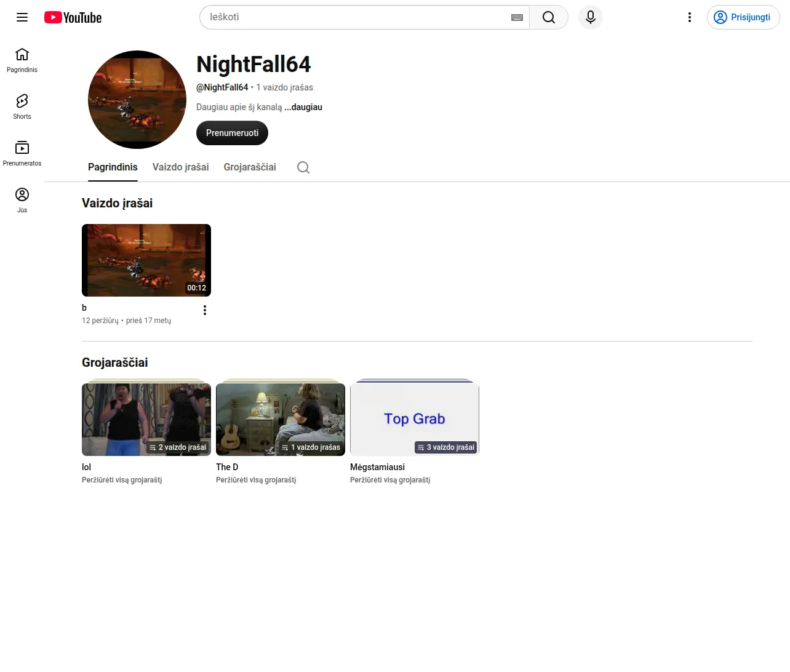
Task: Open the 00:12 video thumbnail
Action: (146, 260)
